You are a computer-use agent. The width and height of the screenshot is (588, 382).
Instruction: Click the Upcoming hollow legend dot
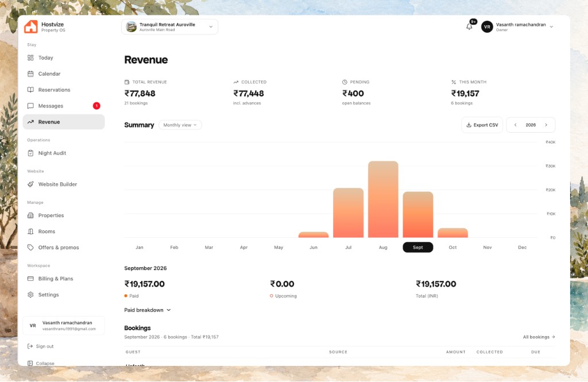click(x=272, y=296)
